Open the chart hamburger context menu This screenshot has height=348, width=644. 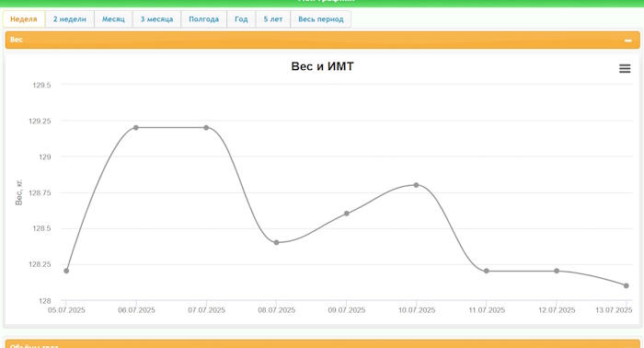[x=625, y=69]
